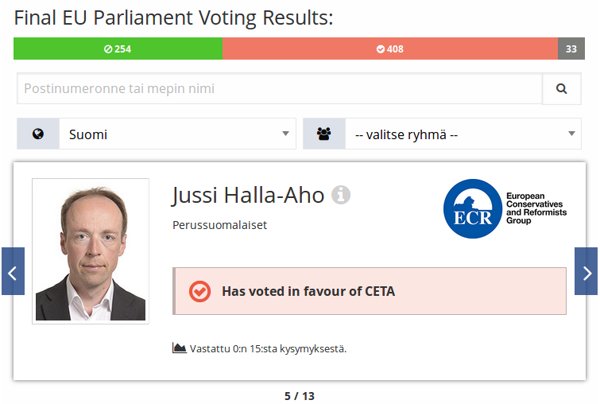Click the search magnifier icon button

(x=561, y=89)
